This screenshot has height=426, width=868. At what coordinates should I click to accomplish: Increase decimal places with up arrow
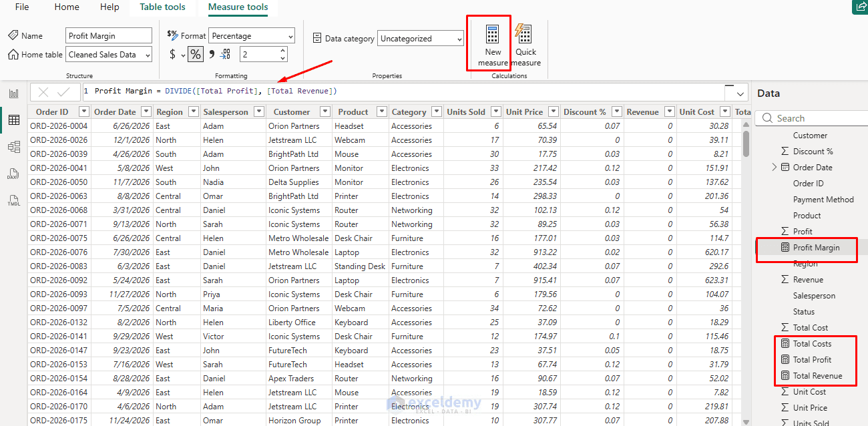[283, 50]
